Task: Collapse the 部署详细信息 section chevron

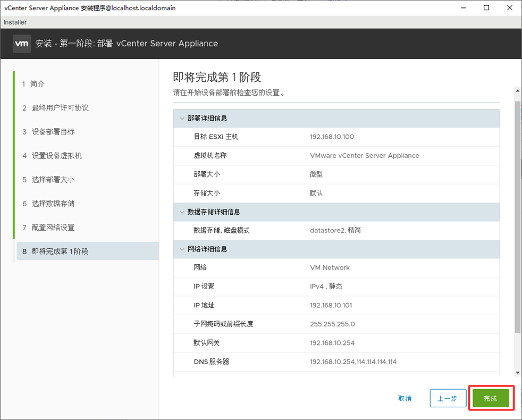Action: [x=181, y=119]
